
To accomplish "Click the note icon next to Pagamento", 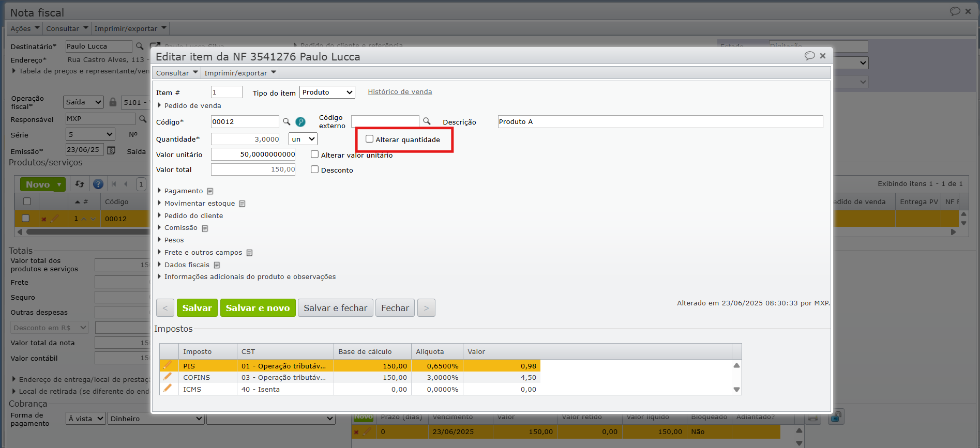I will 210,191.
